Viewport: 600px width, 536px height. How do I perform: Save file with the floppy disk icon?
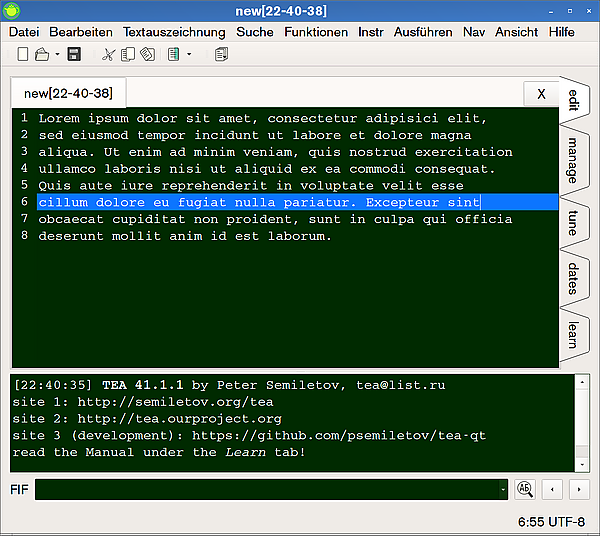pos(74,54)
